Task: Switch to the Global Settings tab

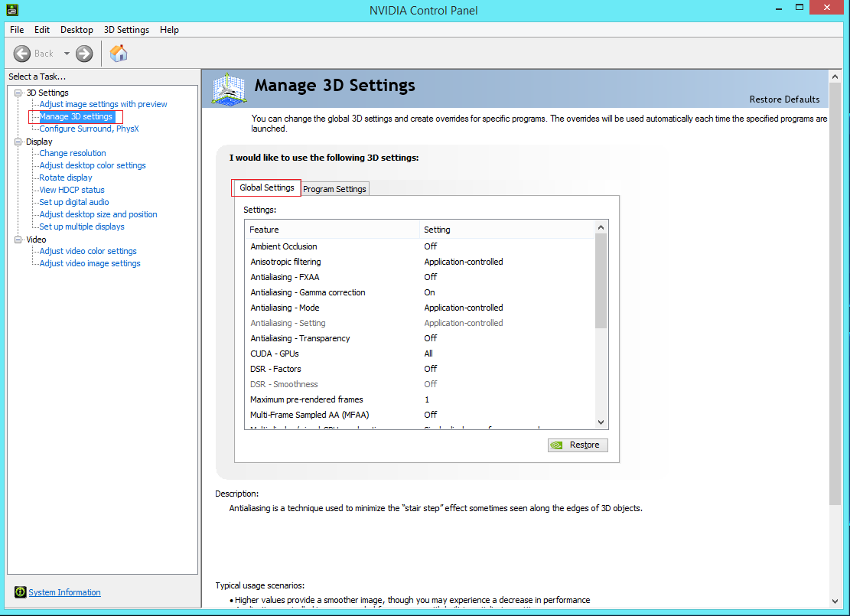Action: pos(267,187)
